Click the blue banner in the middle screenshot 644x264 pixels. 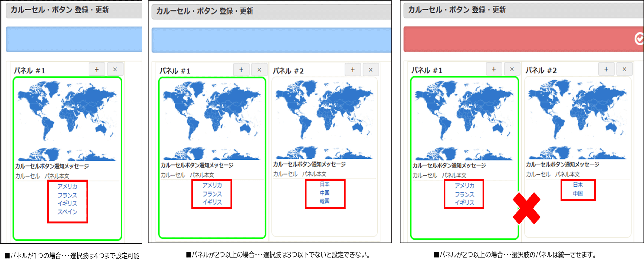pos(271,40)
